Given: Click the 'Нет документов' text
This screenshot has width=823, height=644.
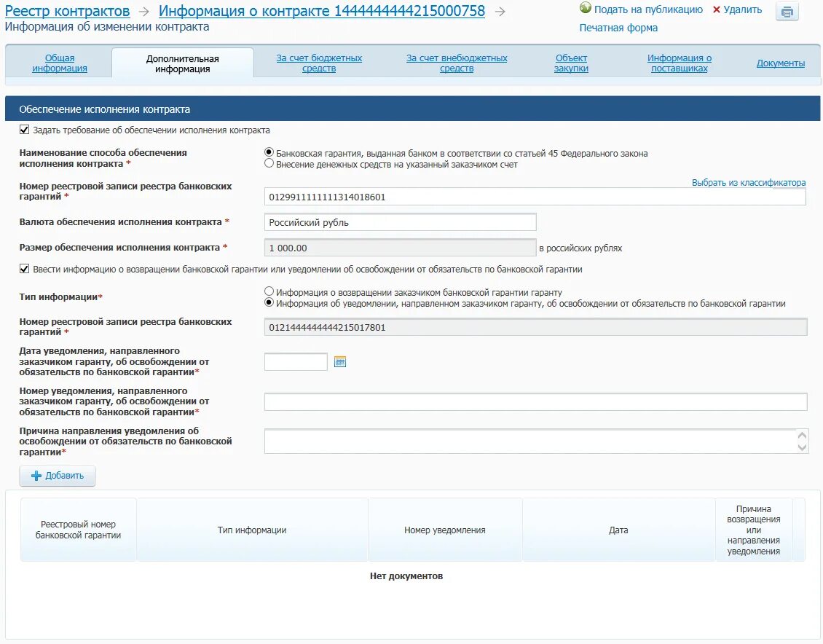Looking at the screenshot, I should tap(406, 576).
